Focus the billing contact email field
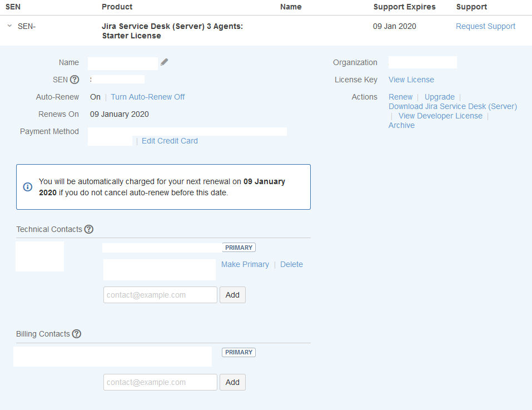Image resolution: width=532 pixels, height=410 pixels. point(160,382)
